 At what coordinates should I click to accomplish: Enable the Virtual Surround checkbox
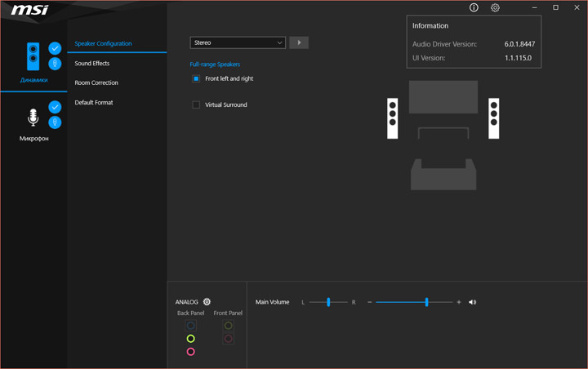tap(196, 105)
